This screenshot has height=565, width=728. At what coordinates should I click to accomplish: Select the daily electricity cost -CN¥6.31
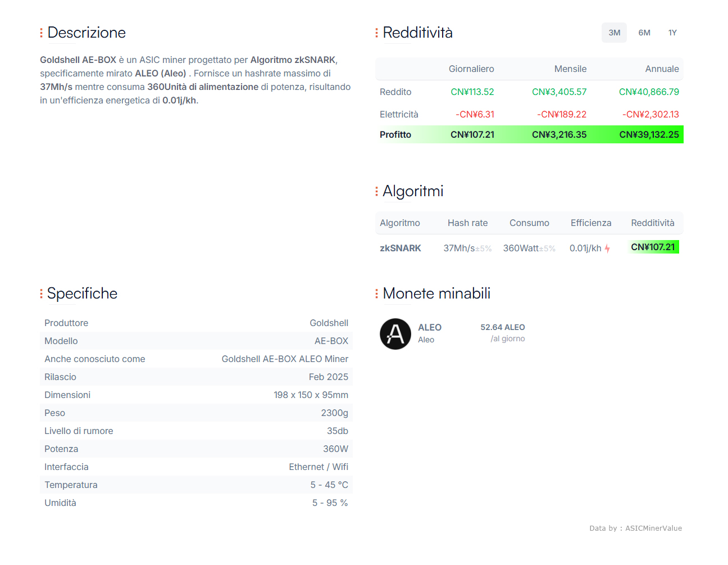pyautogui.click(x=475, y=114)
